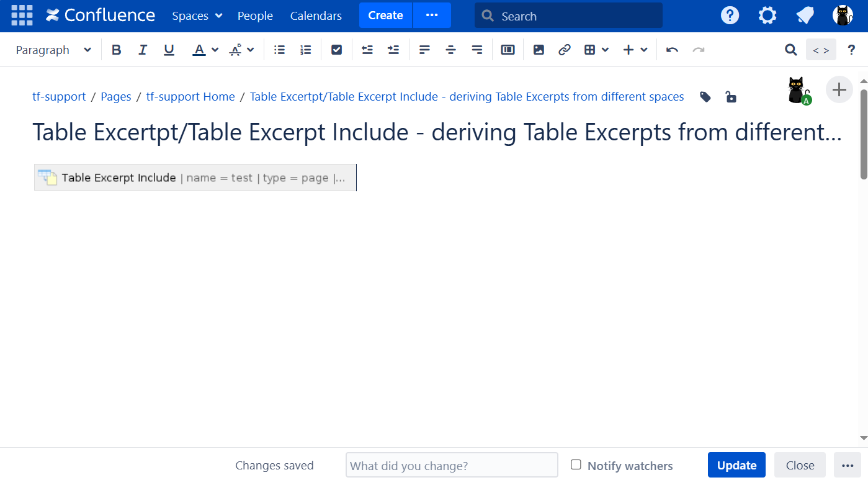This screenshot has width=868, height=480.
Task: Insert a link using the chain icon
Action: click(x=565, y=50)
